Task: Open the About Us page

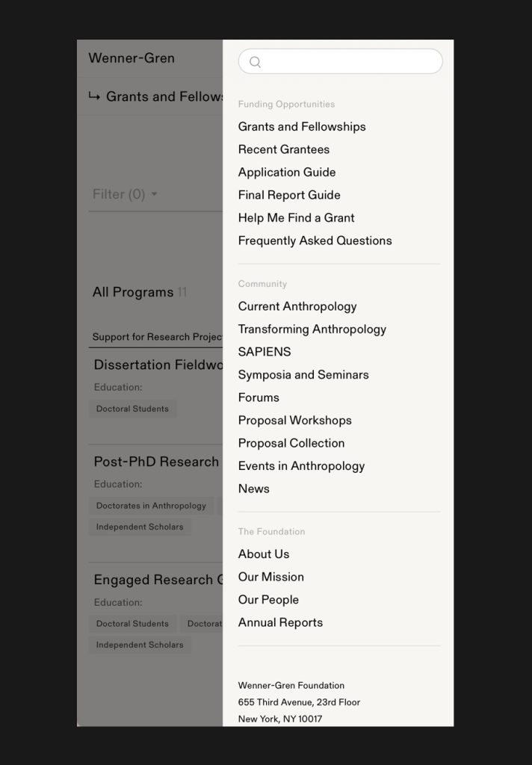Action: point(264,554)
